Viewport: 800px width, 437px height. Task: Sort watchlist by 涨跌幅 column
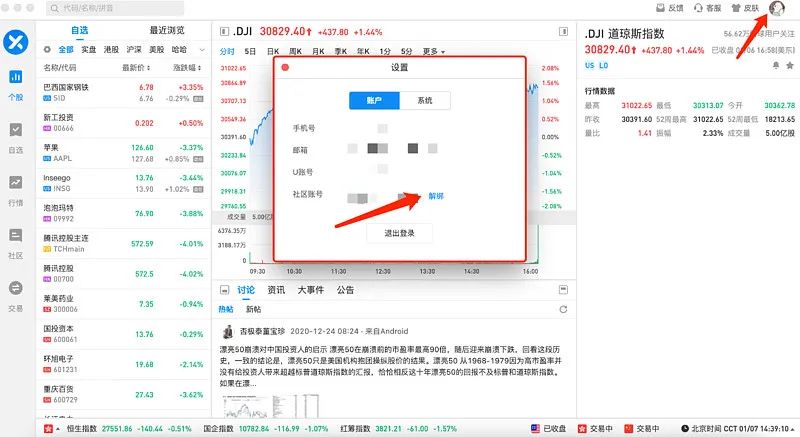(187, 67)
